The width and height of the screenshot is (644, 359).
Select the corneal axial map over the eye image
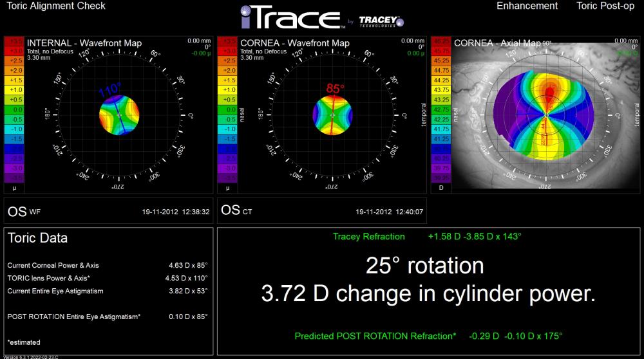coord(545,116)
